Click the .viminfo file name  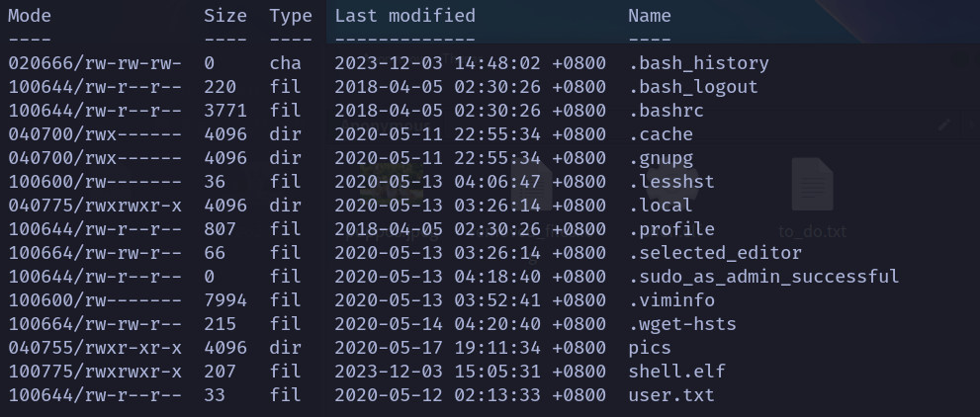click(x=671, y=300)
